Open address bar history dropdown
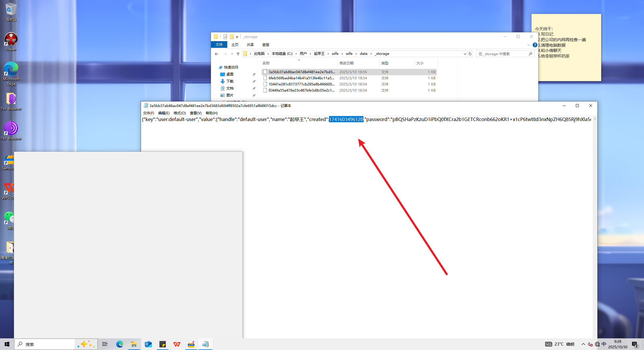The width and height of the screenshot is (644, 350). [x=465, y=54]
